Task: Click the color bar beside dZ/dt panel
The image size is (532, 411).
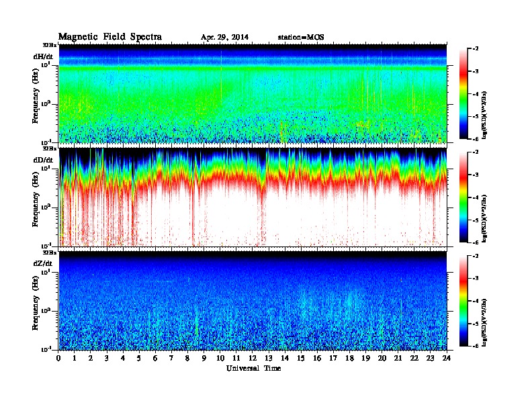Action: [463, 301]
